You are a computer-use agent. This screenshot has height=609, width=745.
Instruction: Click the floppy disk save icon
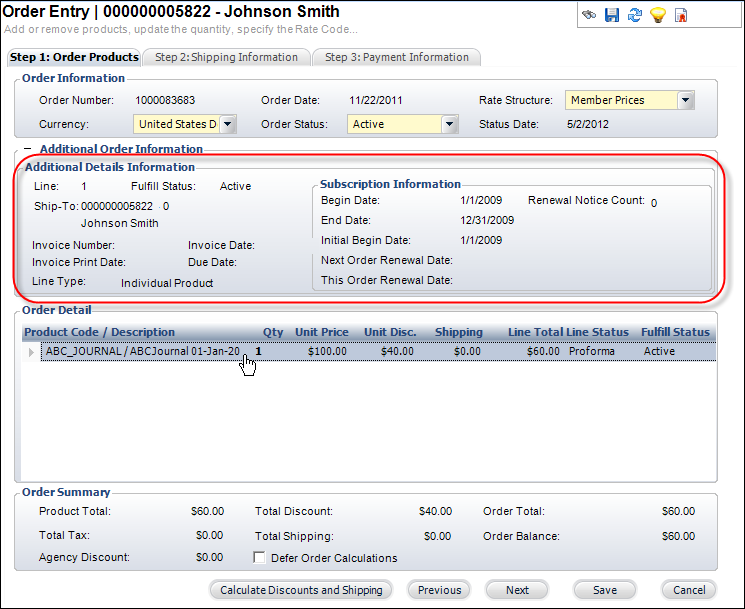pyautogui.click(x=611, y=15)
